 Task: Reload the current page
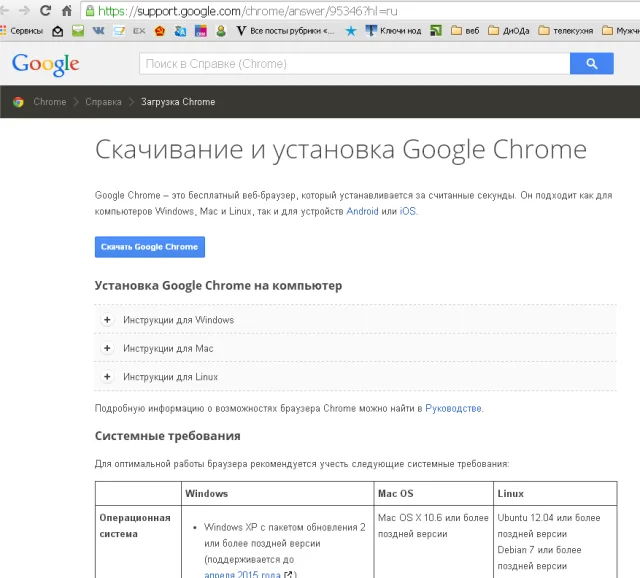[45, 11]
